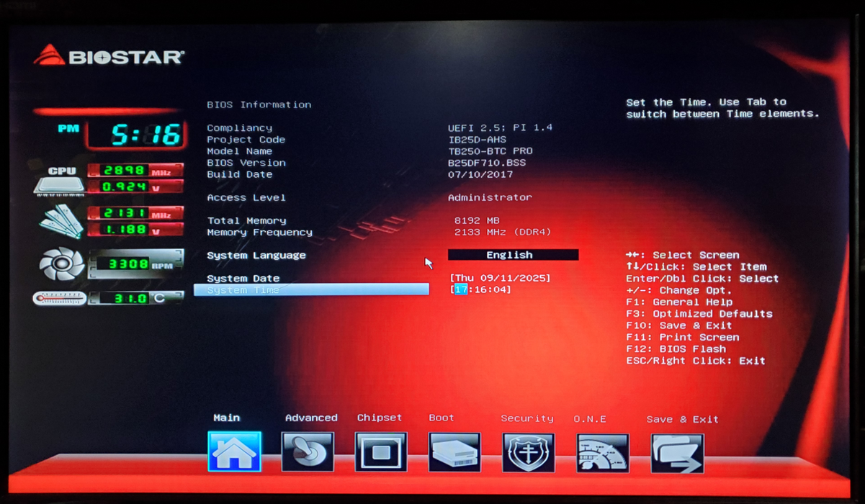
Task: Click the Compliancy UEFI 2.5 value
Action: click(500, 127)
